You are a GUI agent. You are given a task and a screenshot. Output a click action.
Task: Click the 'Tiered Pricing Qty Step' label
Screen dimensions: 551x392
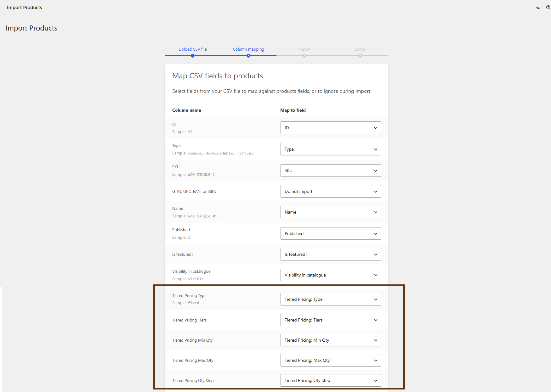[x=193, y=380]
